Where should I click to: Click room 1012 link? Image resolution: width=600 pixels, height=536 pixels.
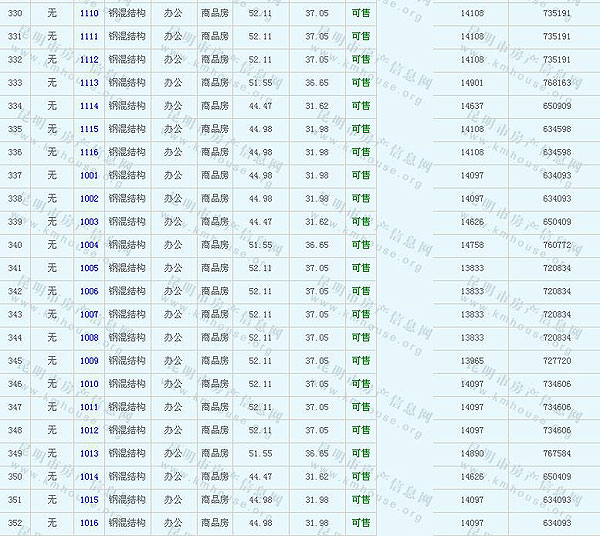point(89,430)
